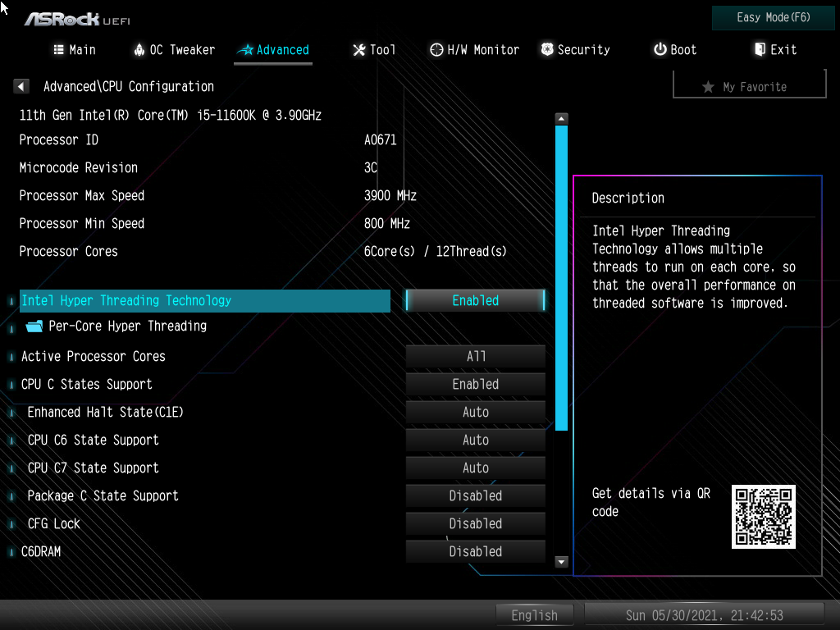Click the scrollbar down arrow
The height and width of the screenshot is (630, 840).
561,562
